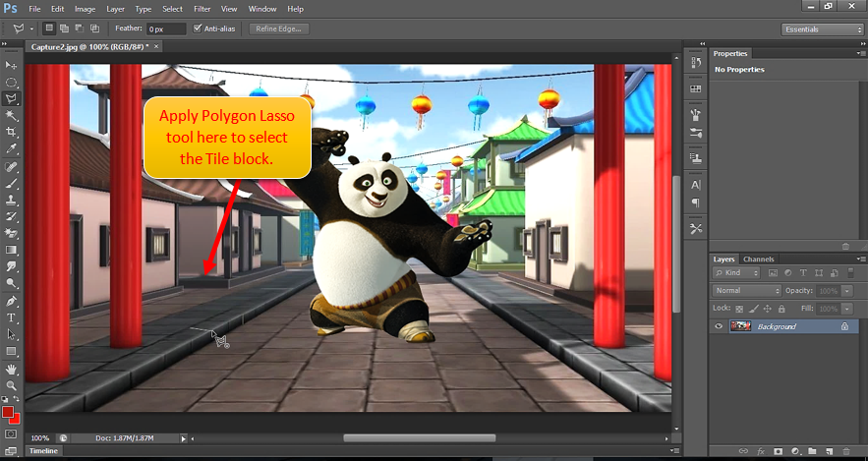
Task: Select the Rectangle shape tool
Action: [11, 351]
